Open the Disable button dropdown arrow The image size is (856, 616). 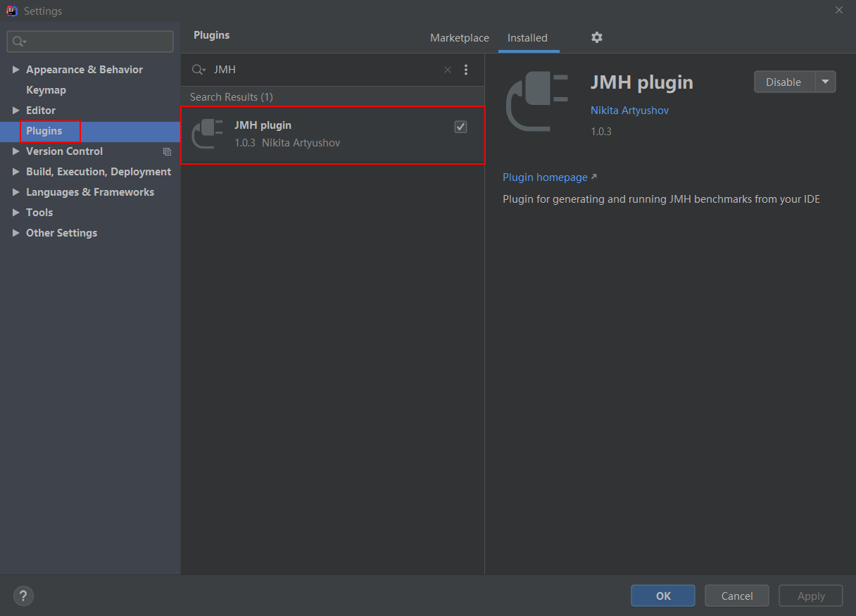pos(826,82)
